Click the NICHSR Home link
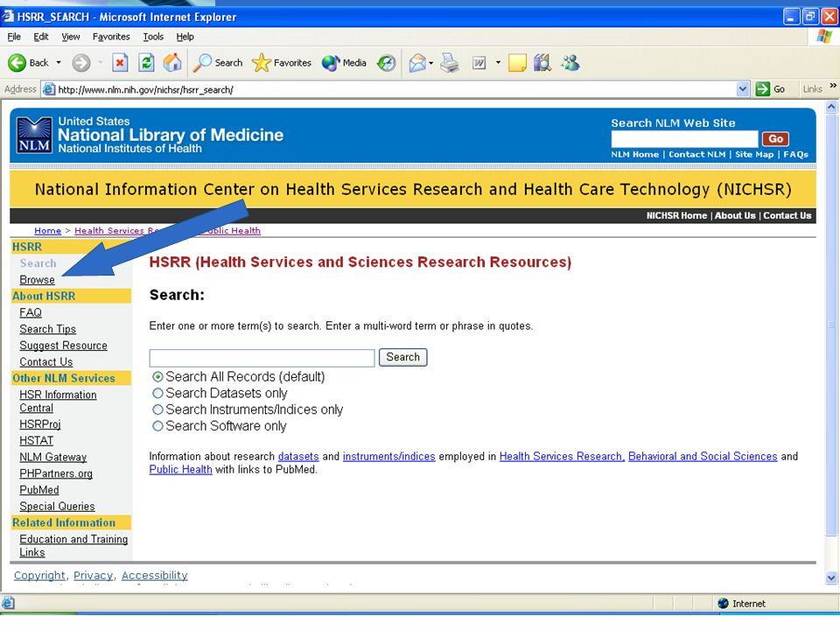840x630 pixels. pyautogui.click(x=676, y=215)
